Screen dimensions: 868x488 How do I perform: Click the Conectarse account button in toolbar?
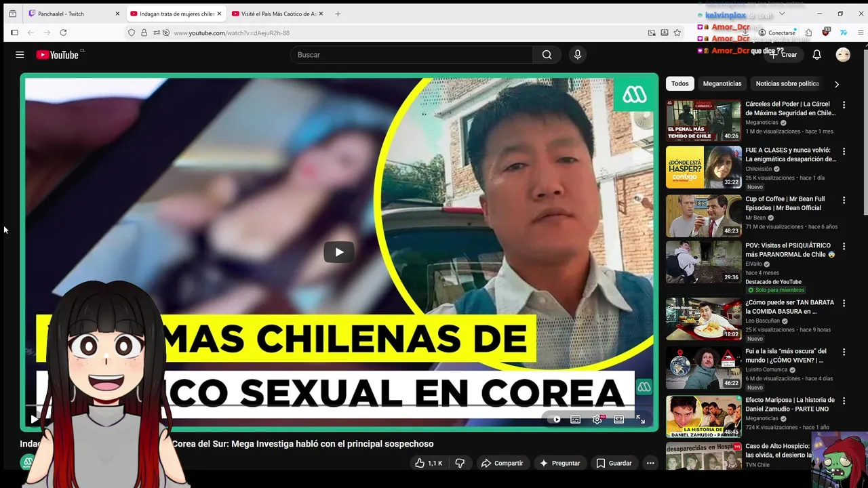click(x=776, y=33)
